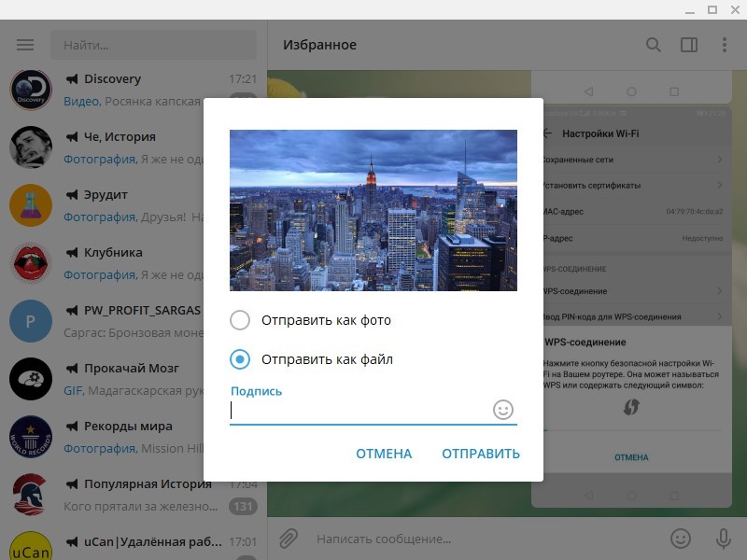This screenshot has width=747, height=560.
Task: Select 'Отправить как фото' radio option
Action: pos(240,320)
